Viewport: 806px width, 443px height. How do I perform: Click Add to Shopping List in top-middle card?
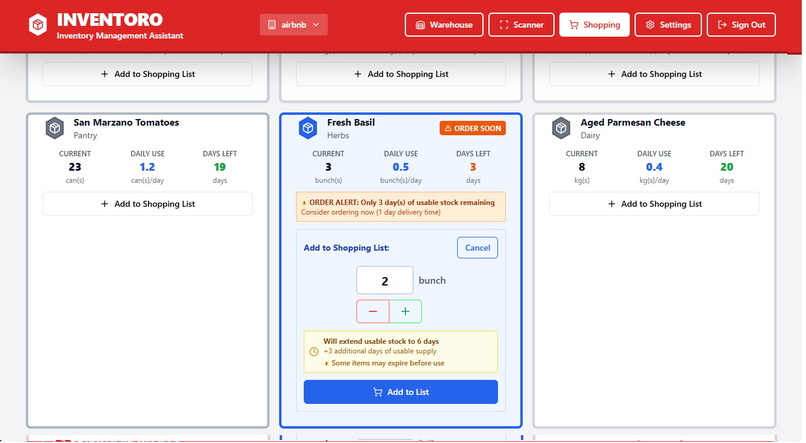coord(400,74)
